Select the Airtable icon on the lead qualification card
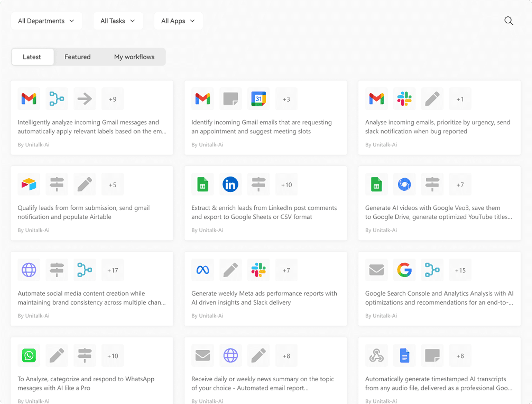The width and height of the screenshot is (532, 404). pos(29,184)
